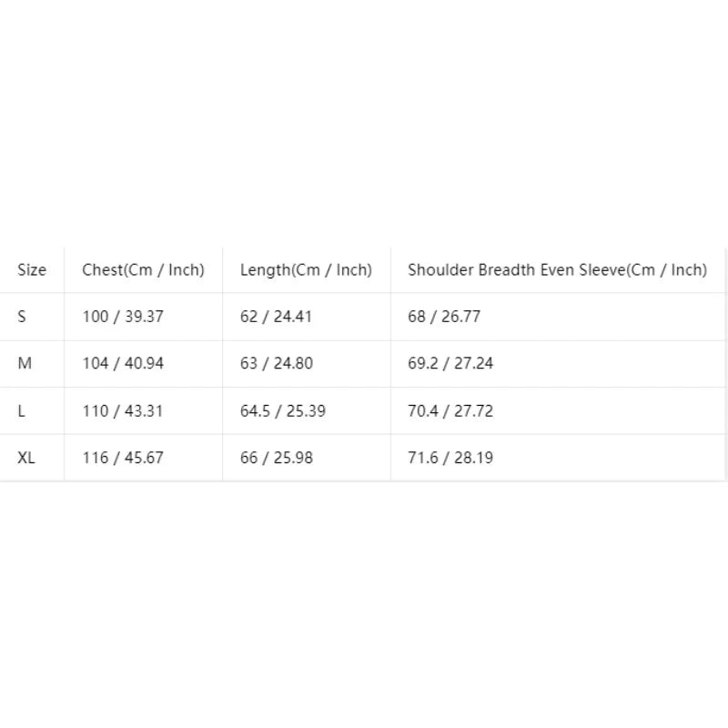Select the Shoulder Breadth Even Sleeve header
The height and width of the screenshot is (728, 728).
pos(557,269)
